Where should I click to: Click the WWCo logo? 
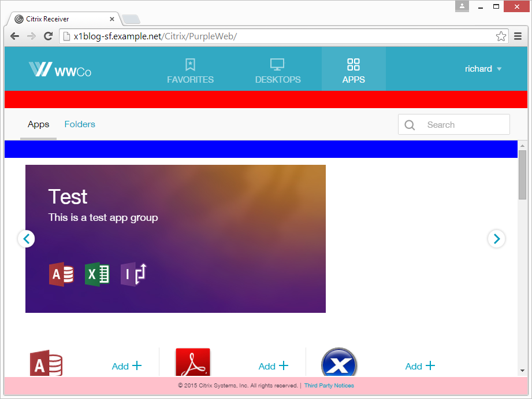click(x=60, y=69)
